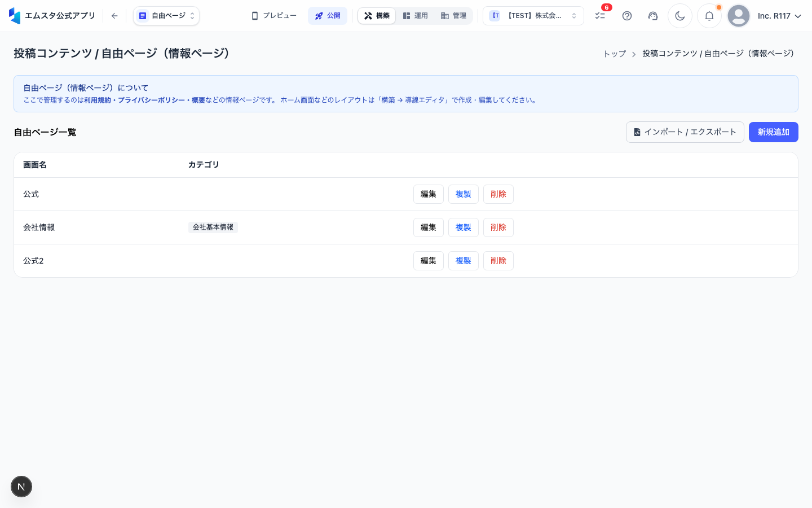Open the help question mark icon

(x=627, y=16)
